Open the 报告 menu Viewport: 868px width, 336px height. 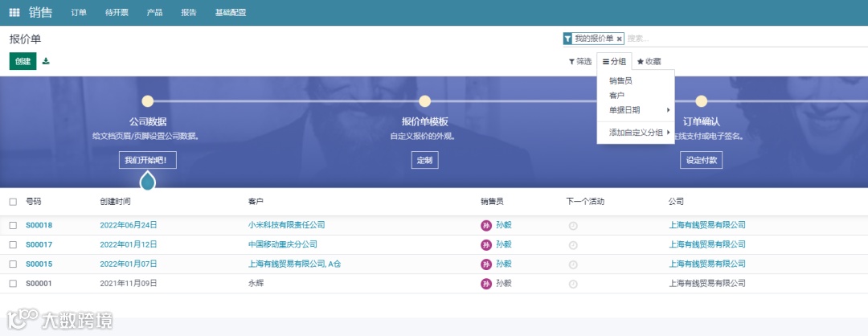click(189, 13)
